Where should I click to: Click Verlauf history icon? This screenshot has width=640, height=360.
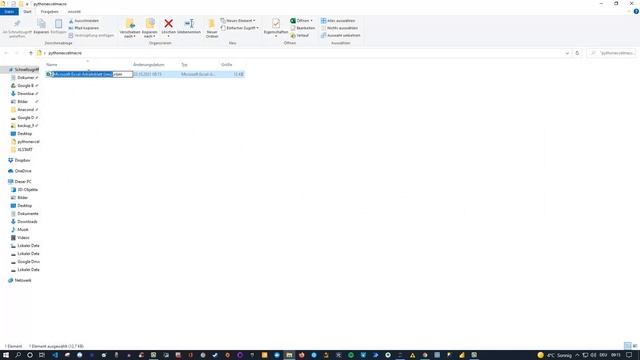300,35
